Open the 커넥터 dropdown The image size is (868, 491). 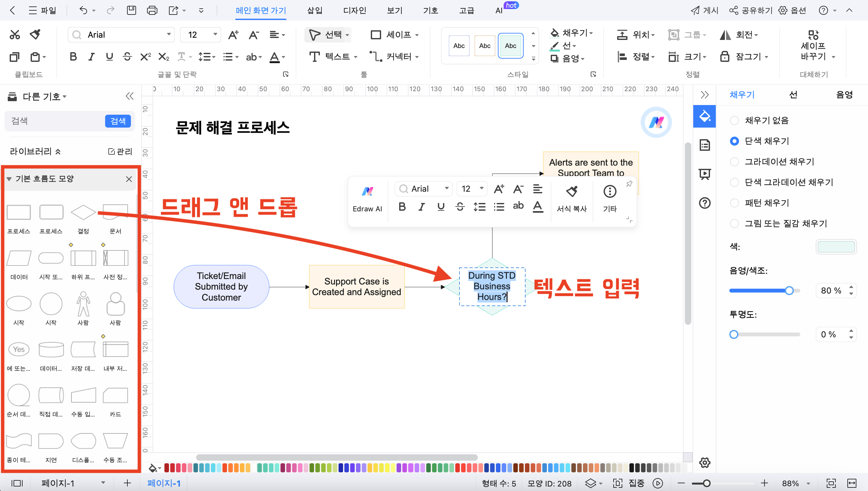point(417,57)
